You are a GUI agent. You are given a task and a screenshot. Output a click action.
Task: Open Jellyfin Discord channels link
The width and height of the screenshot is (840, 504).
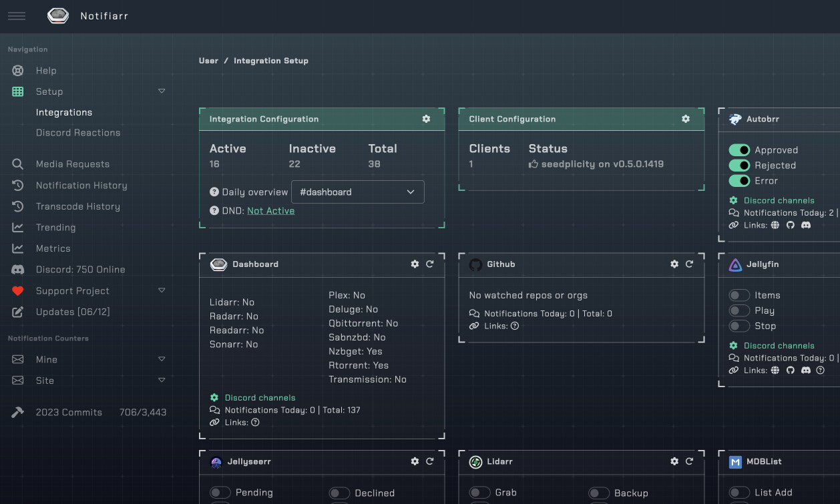[779, 346]
